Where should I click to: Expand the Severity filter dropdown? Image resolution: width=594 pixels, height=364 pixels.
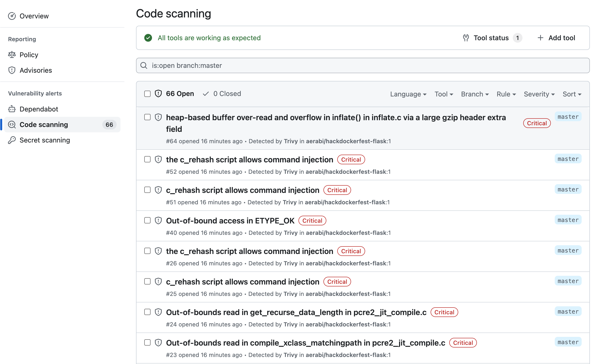tap(539, 94)
